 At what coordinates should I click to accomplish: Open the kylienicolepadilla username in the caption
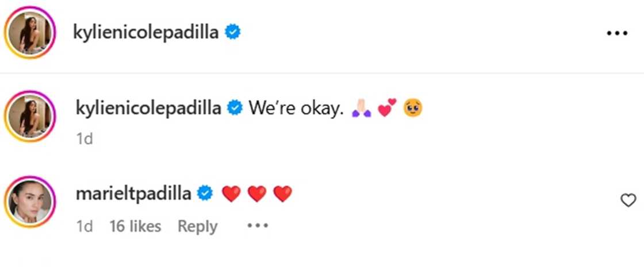148,107
